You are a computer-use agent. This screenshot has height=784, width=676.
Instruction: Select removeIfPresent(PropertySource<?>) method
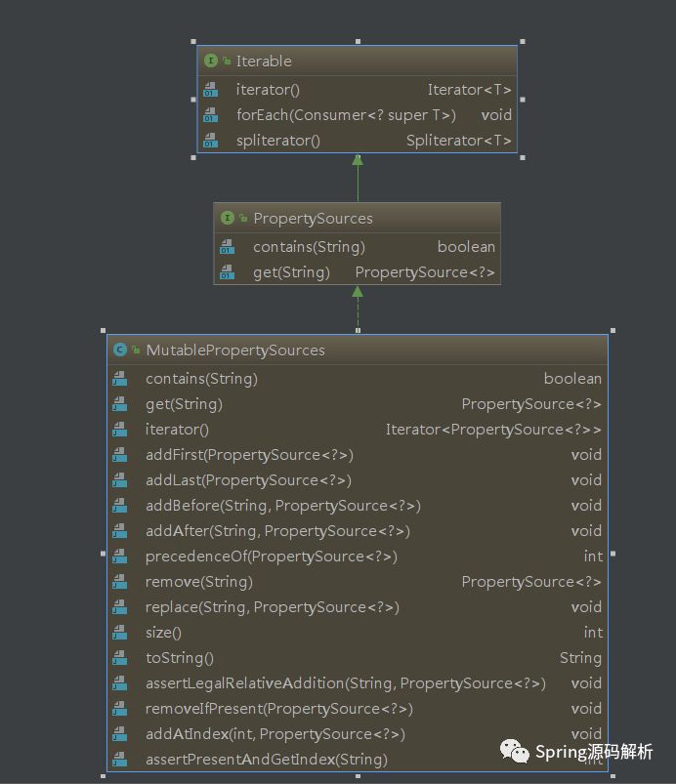tap(278, 709)
